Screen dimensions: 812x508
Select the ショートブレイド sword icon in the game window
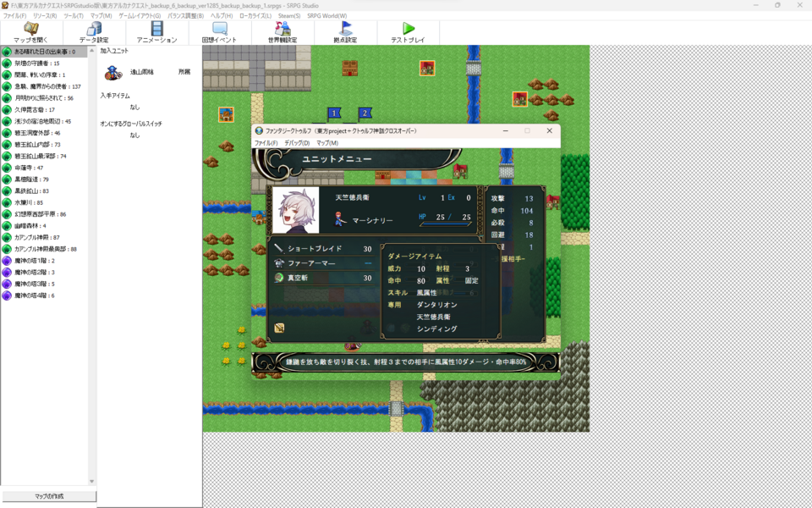click(279, 248)
